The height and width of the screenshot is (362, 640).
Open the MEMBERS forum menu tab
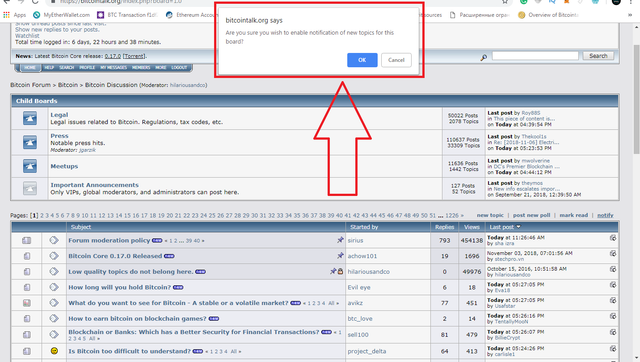pyautogui.click(x=141, y=67)
